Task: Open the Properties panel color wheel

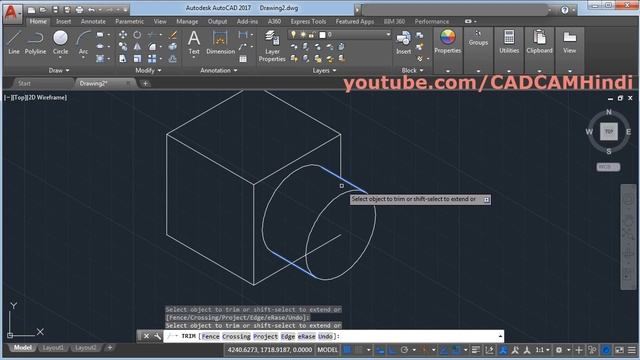Action: point(448,38)
